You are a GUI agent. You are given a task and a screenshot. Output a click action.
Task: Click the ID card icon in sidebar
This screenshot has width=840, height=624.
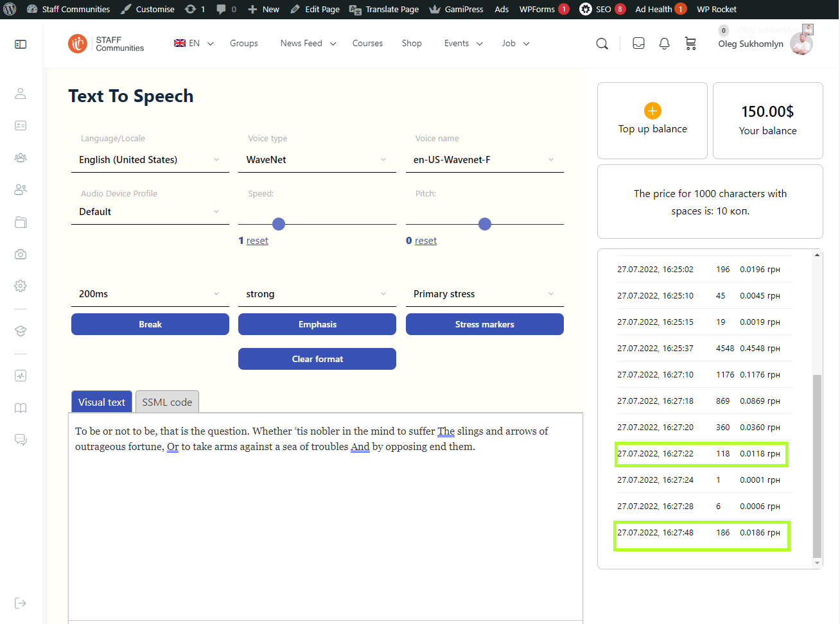[21, 126]
